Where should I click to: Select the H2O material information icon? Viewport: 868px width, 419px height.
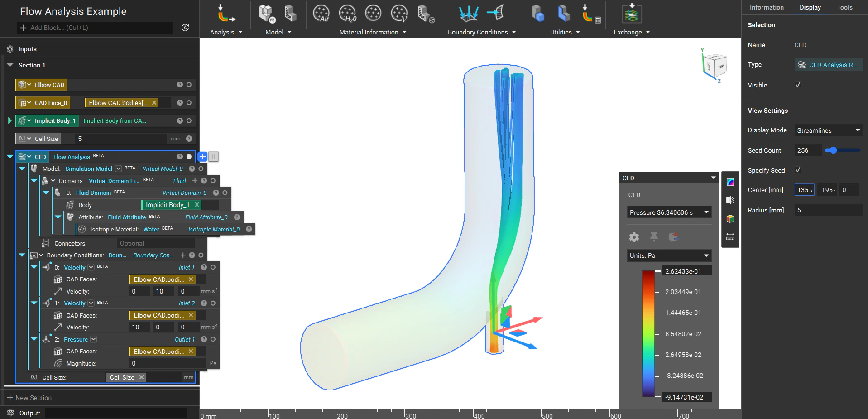[x=348, y=13]
